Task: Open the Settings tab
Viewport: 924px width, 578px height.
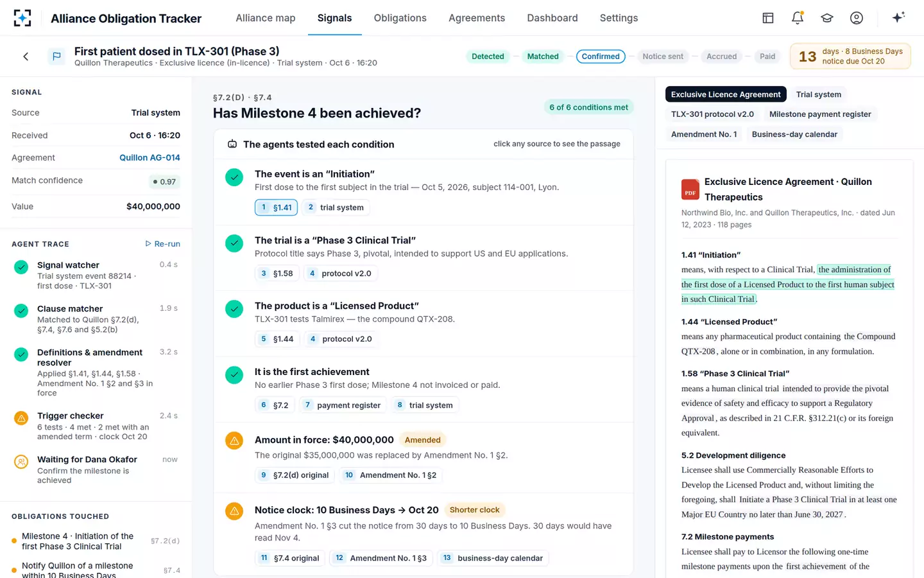Action: click(619, 18)
